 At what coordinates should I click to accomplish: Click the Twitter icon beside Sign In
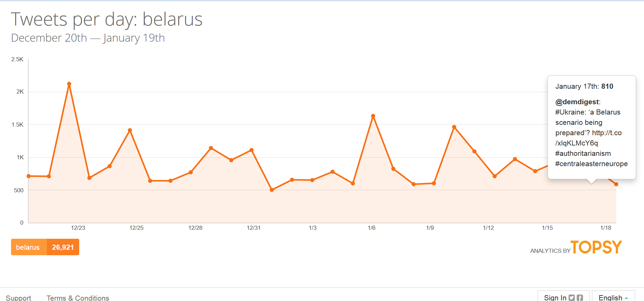point(572,298)
